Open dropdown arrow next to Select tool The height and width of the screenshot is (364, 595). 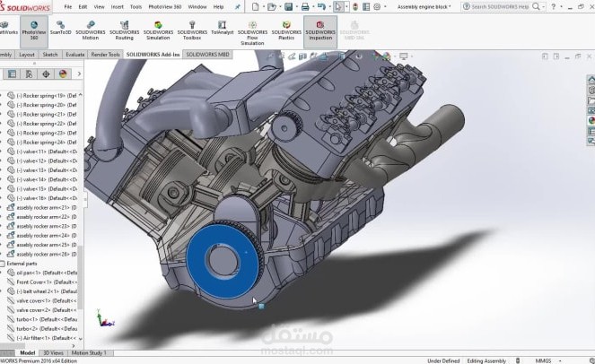pyautogui.click(x=346, y=7)
